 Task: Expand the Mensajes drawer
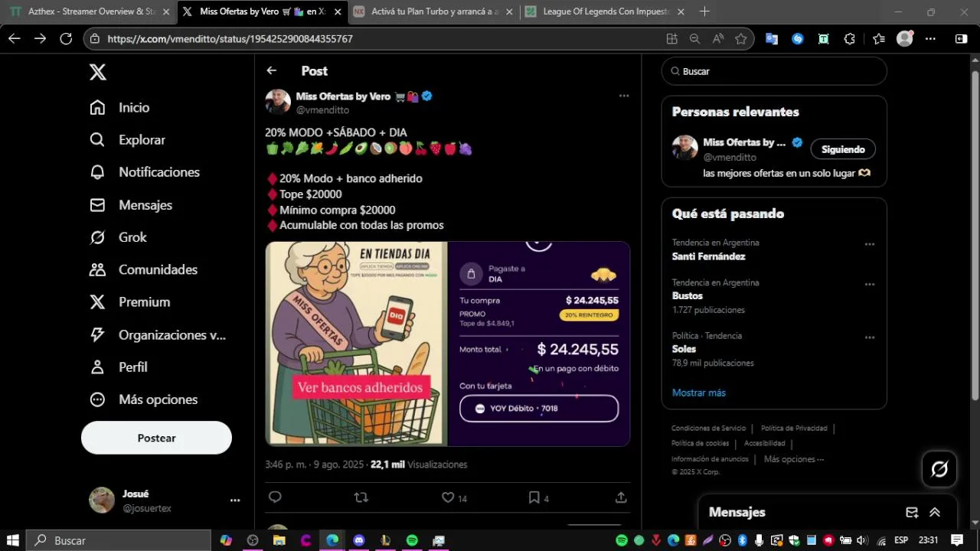click(x=935, y=513)
